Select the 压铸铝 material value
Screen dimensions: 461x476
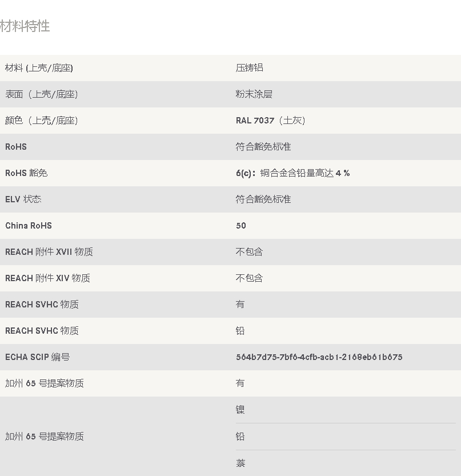coord(249,67)
